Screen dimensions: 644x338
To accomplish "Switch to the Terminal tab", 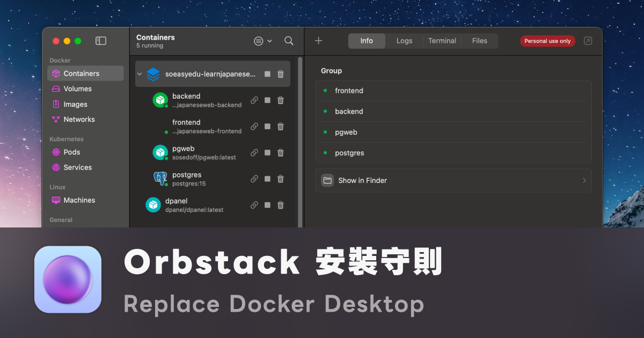I will coord(442,41).
